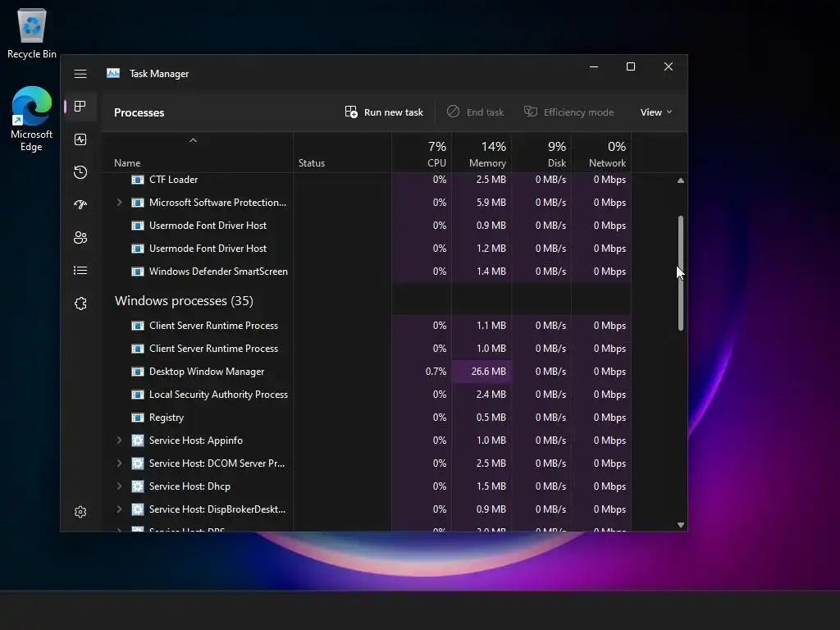This screenshot has height=630, width=840.
Task: Select Usermode Font Driver Host using 1.2 MB
Action: pyautogui.click(x=367, y=249)
